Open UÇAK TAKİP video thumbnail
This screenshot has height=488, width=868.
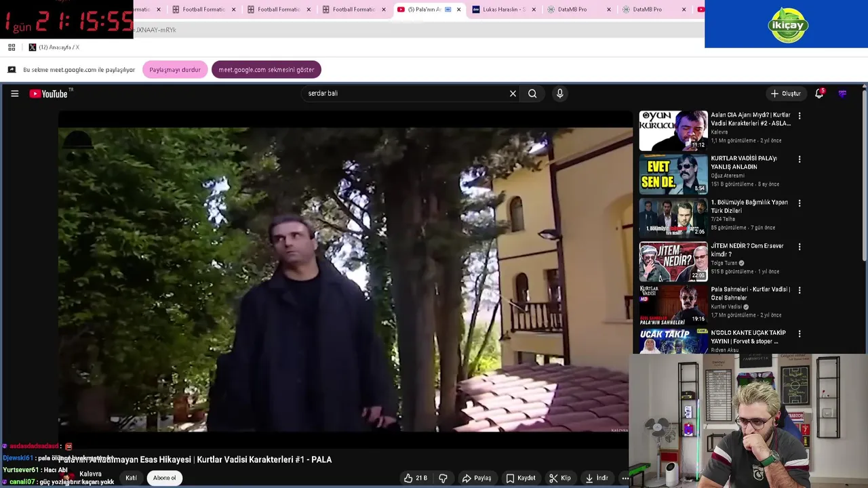673,341
